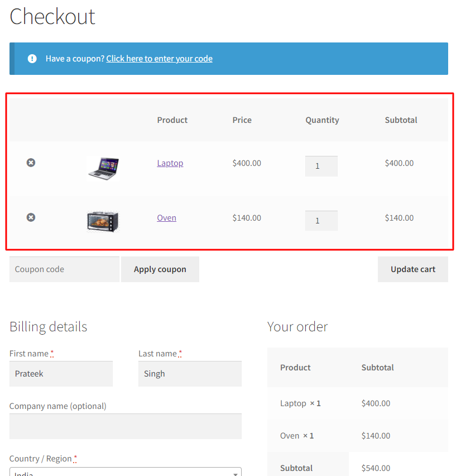461x476 pixels.
Task: Select $540.00 order subtotal value
Action: 376,468
